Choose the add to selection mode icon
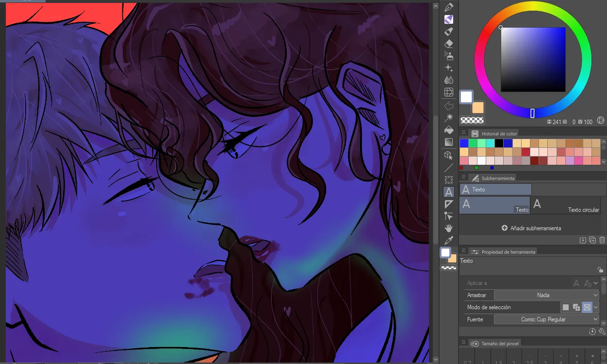The image size is (607, 364). point(576,307)
